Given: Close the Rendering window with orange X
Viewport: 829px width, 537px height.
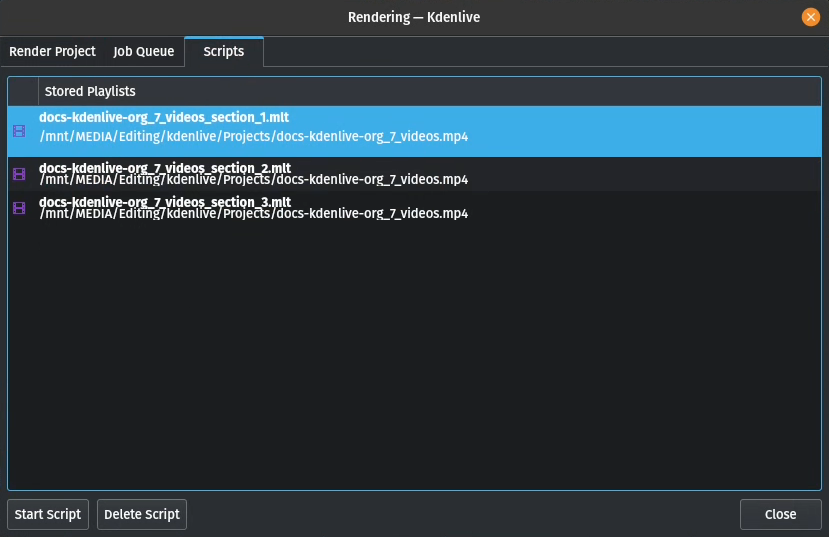Looking at the screenshot, I should pos(810,17).
